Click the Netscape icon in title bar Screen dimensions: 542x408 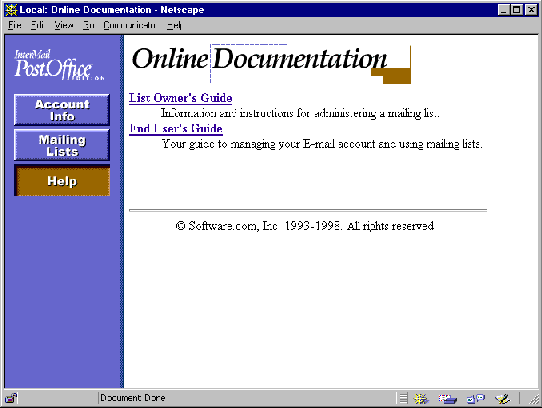[11, 10]
